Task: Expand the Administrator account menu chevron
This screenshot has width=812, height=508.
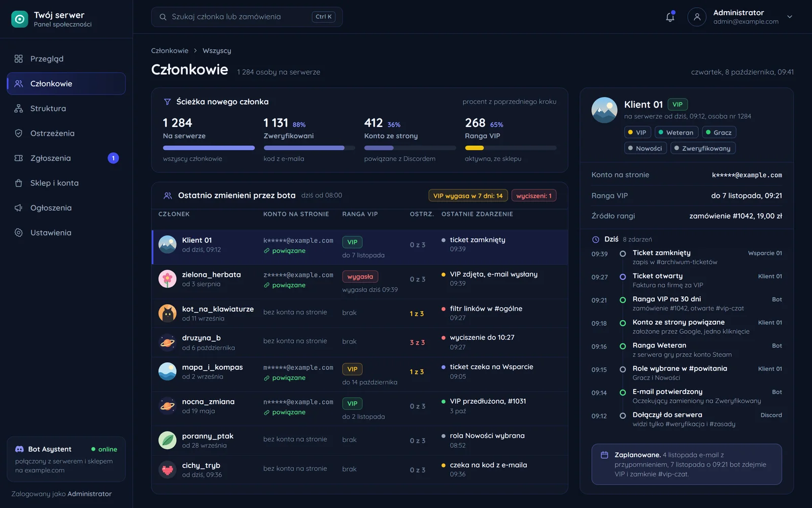Action: pyautogui.click(x=790, y=17)
